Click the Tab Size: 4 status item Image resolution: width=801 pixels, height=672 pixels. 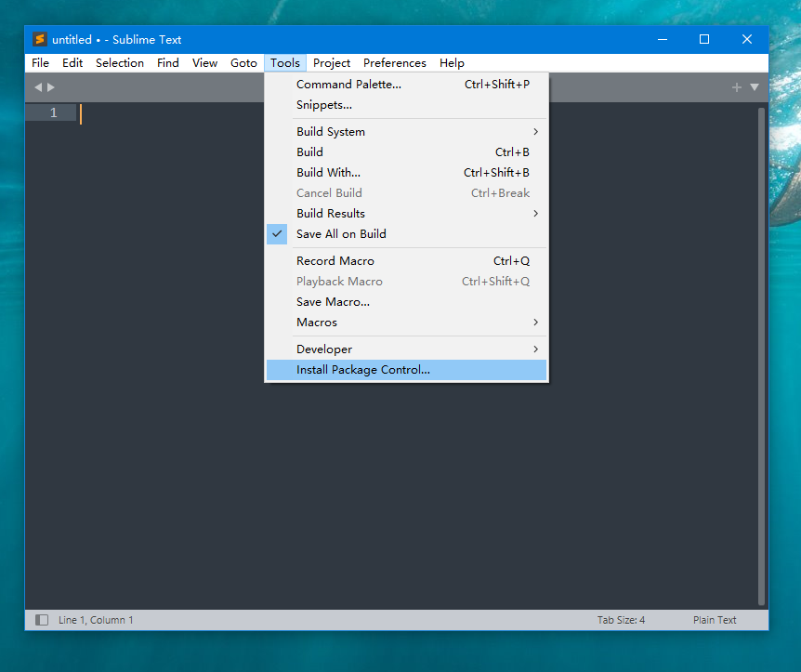[621, 620]
